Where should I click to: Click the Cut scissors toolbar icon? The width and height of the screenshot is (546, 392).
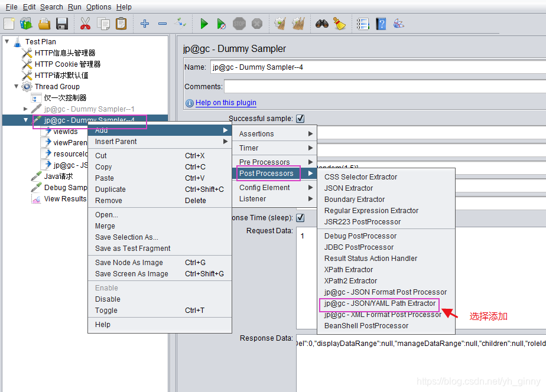click(x=85, y=24)
